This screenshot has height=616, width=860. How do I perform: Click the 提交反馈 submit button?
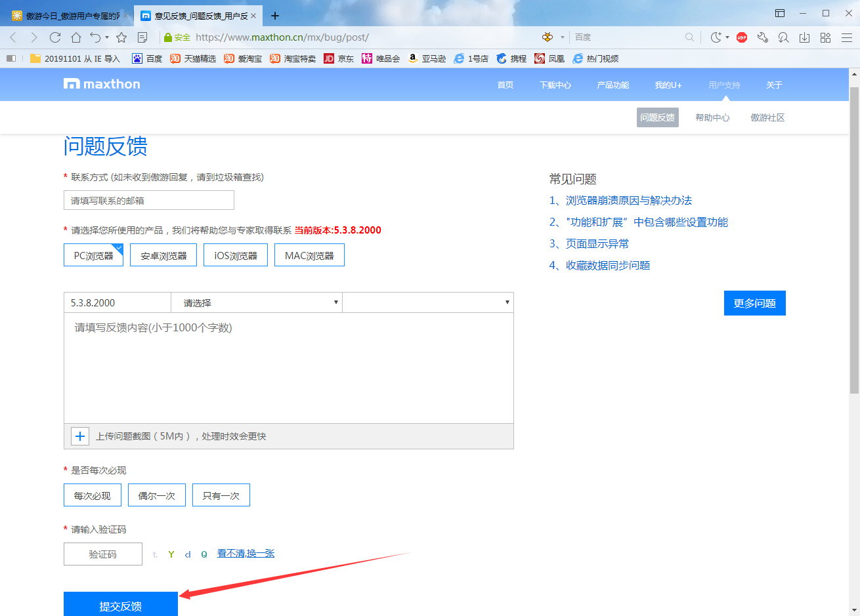tap(120, 604)
